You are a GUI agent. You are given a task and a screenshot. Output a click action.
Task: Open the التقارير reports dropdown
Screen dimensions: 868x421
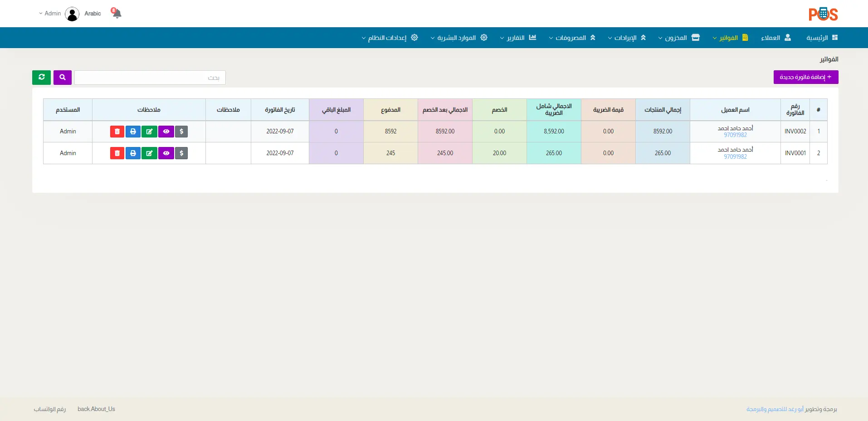(x=518, y=38)
